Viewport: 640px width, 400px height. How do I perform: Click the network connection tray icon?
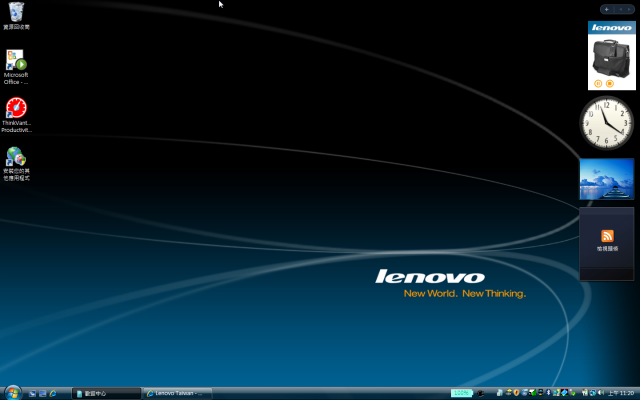click(x=593, y=393)
